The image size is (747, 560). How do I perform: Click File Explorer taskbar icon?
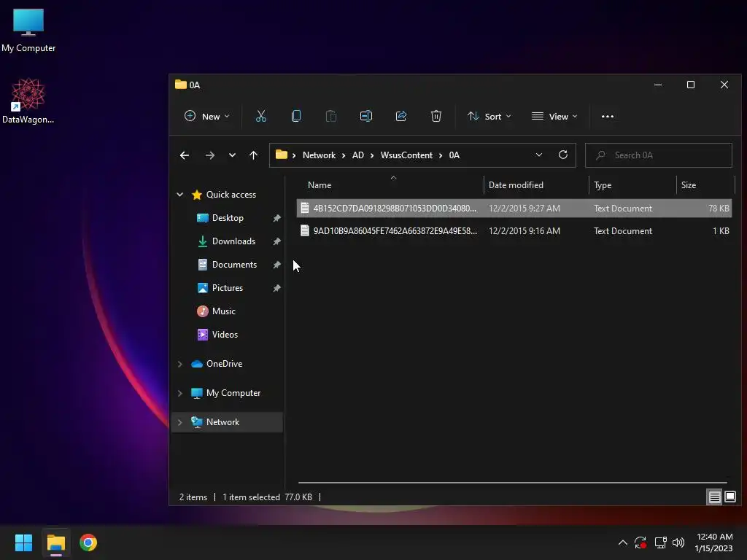pyautogui.click(x=55, y=542)
